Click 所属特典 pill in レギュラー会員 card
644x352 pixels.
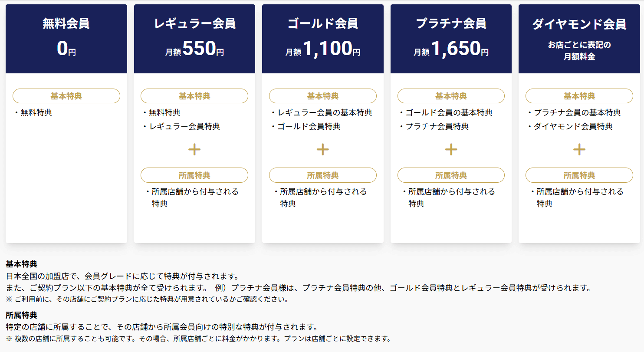tap(194, 175)
